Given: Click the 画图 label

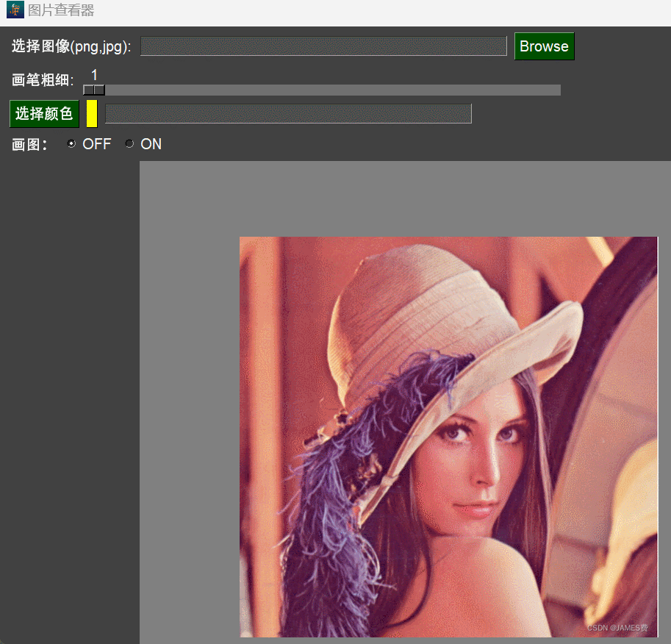Looking at the screenshot, I should pyautogui.click(x=29, y=145).
